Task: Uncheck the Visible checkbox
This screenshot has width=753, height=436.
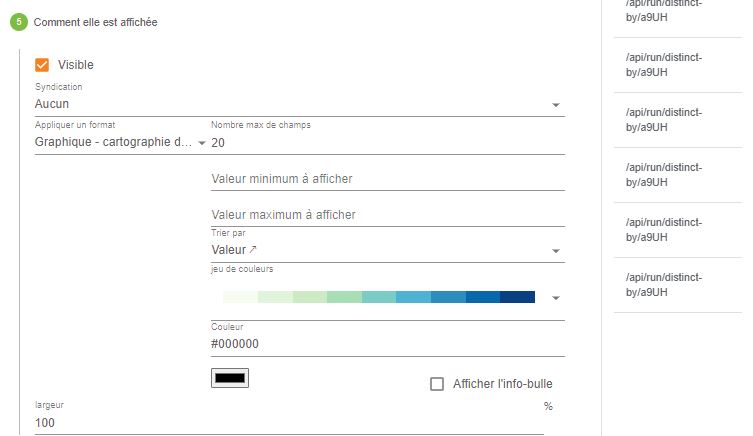Action: [42, 65]
